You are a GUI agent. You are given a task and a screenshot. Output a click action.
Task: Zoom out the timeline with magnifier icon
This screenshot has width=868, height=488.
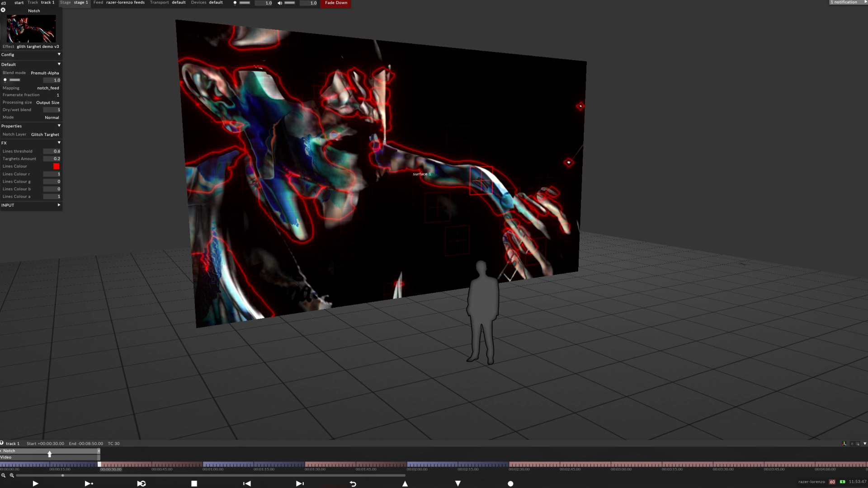pyautogui.click(x=3, y=475)
